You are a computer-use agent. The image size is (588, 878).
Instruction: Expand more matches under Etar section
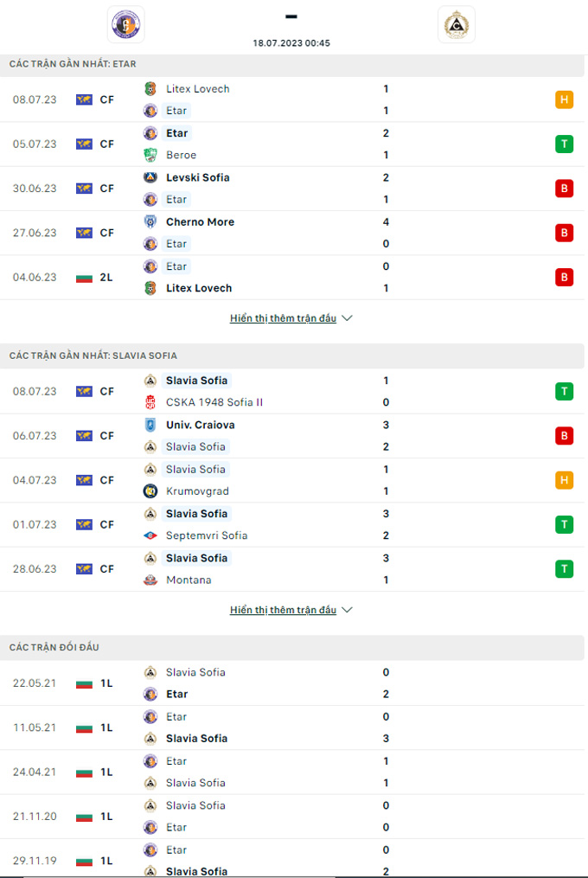pos(291,318)
